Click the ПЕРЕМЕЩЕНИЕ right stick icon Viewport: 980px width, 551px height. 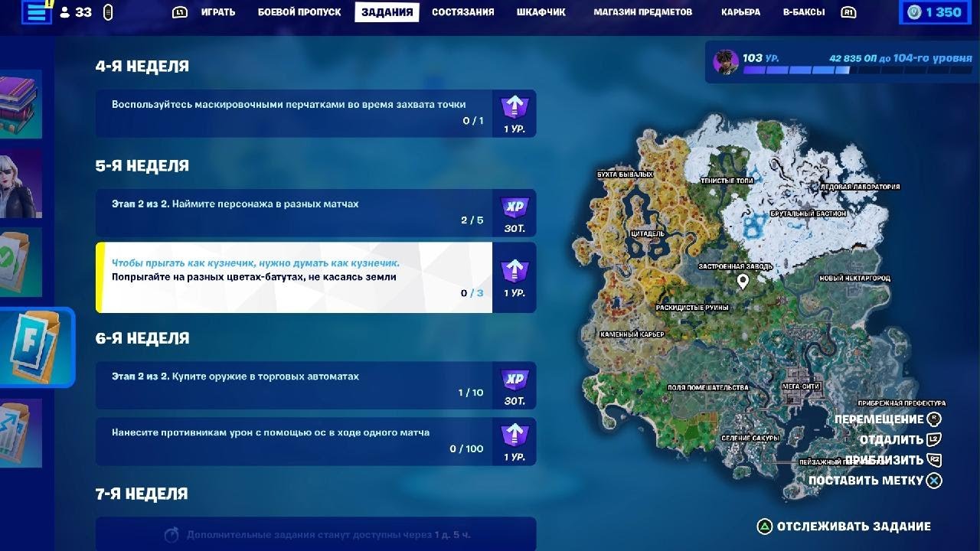pyautogui.click(x=934, y=419)
